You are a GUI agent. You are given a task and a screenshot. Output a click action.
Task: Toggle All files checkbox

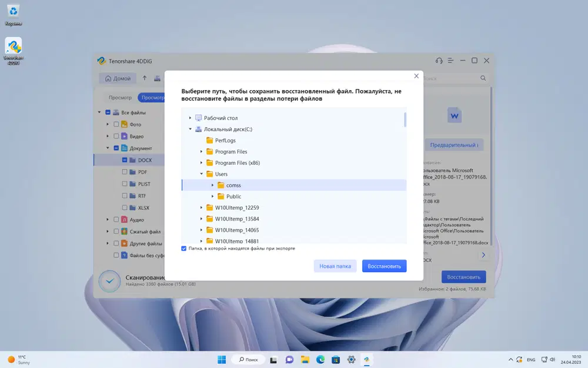point(108,112)
